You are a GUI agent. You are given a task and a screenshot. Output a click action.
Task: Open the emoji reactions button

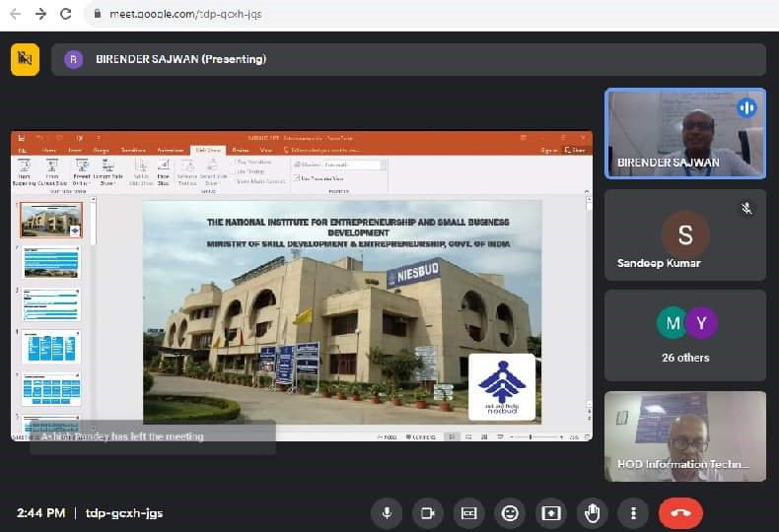[x=510, y=512]
